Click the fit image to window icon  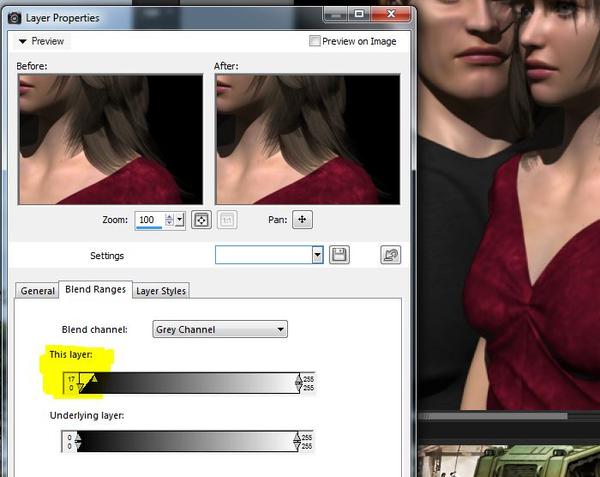tap(201, 220)
